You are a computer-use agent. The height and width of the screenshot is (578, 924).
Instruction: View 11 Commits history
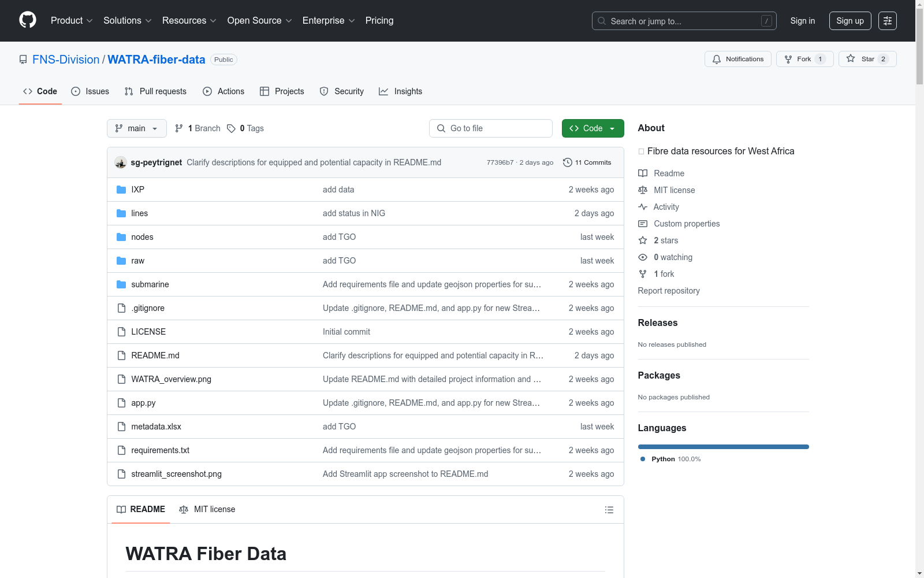pos(587,162)
